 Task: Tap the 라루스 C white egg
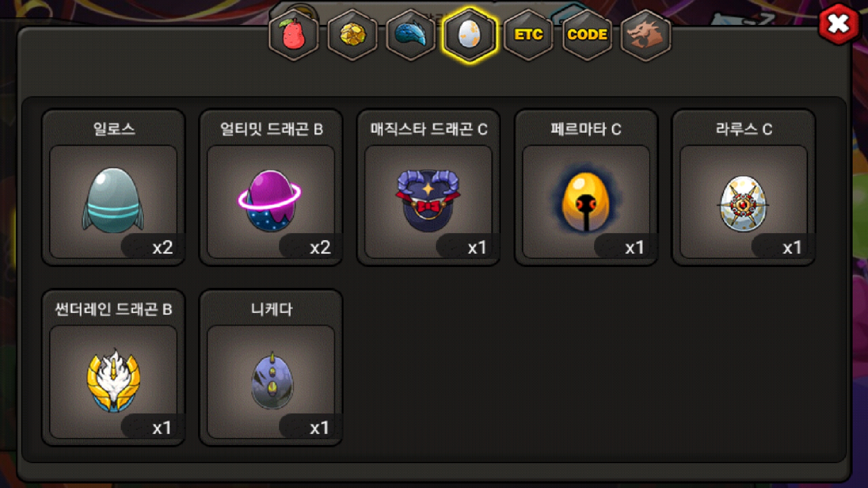[744, 202]
